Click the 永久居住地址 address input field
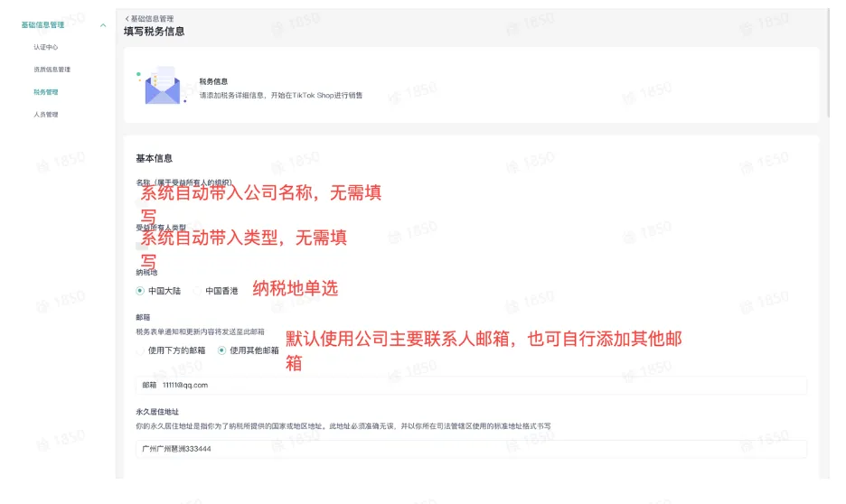The image size is (846, 504). tap(471, 449)
